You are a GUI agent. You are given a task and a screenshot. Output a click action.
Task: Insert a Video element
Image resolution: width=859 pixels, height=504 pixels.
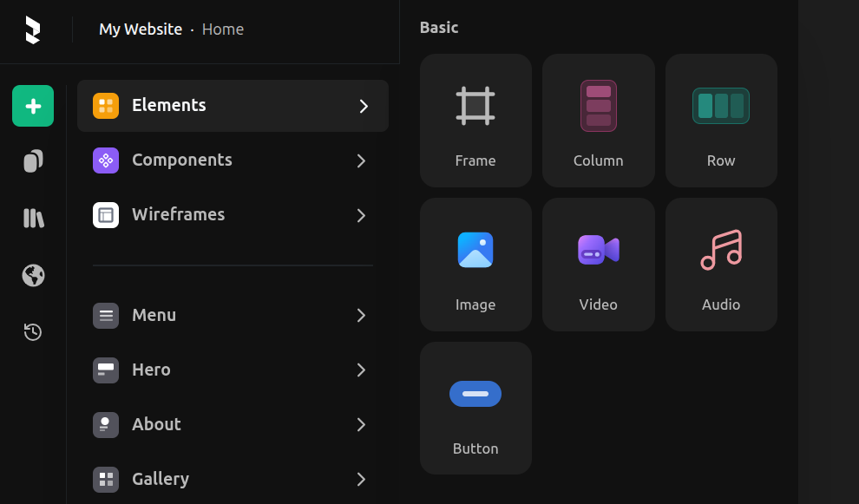[x=599, y=265]
